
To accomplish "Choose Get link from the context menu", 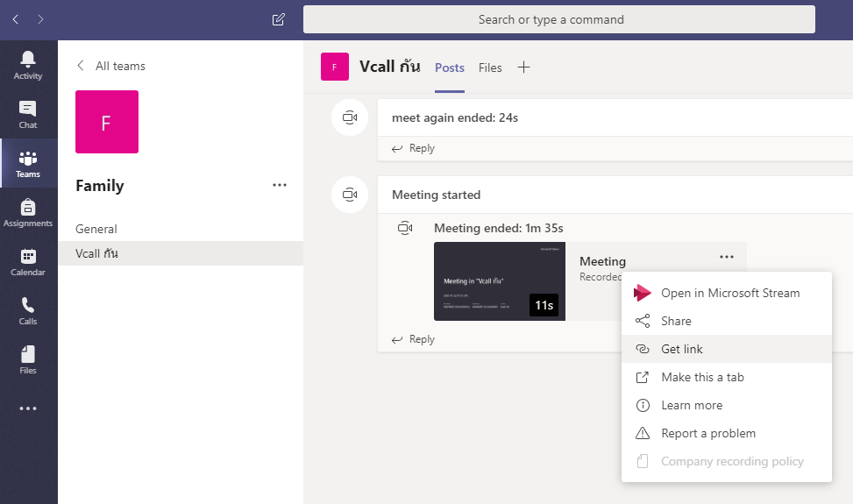I will click(x=726, y=349).
